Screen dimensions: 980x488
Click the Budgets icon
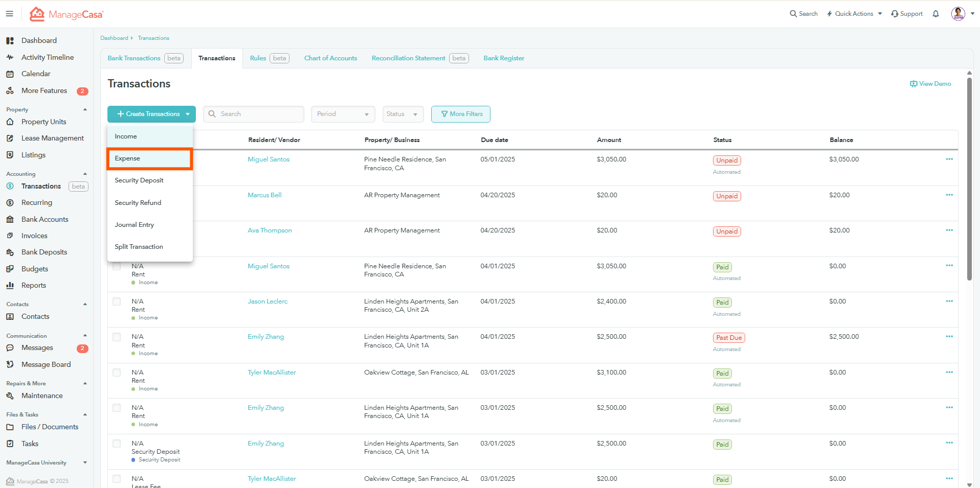[10, 269]
